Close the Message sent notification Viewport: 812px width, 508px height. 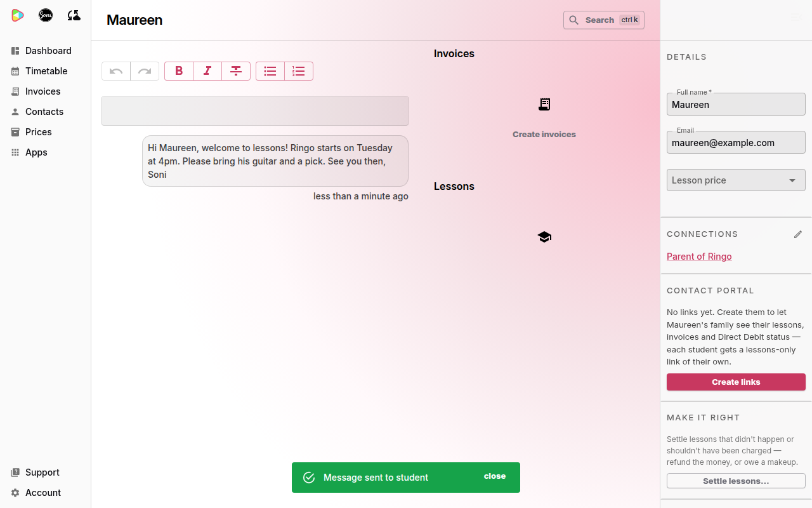coord(495,476)
